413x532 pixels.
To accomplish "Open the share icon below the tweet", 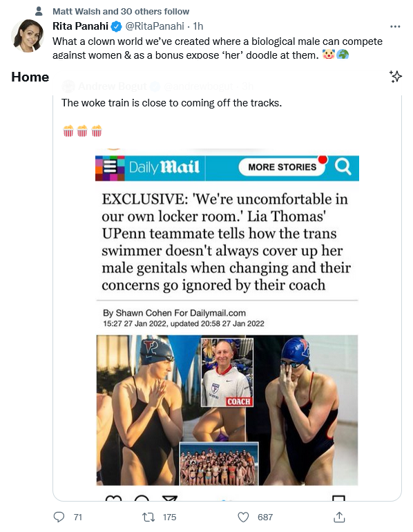I will pyautogui.click(x=339, y=517).
